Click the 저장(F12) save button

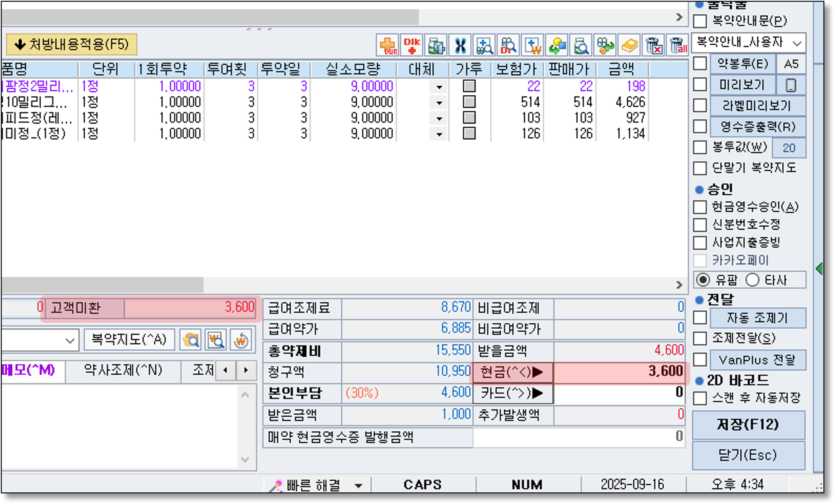(748, 425)
